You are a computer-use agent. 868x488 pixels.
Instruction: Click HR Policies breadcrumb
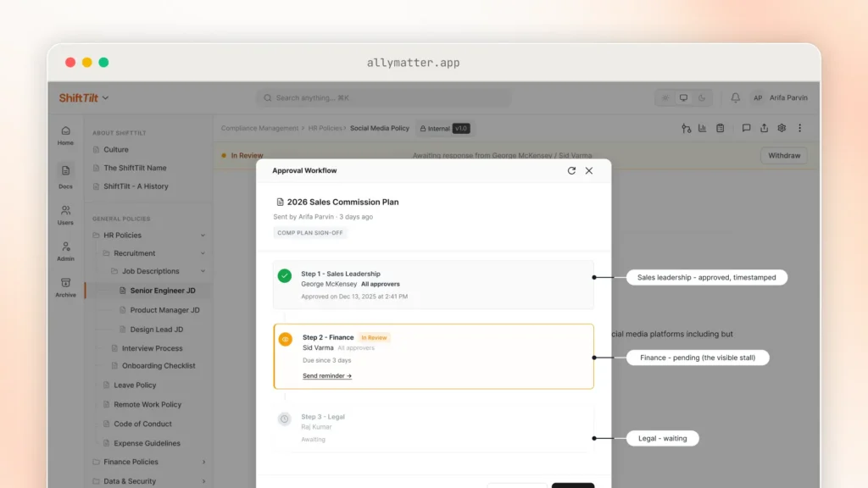click(x=325, y=129)
